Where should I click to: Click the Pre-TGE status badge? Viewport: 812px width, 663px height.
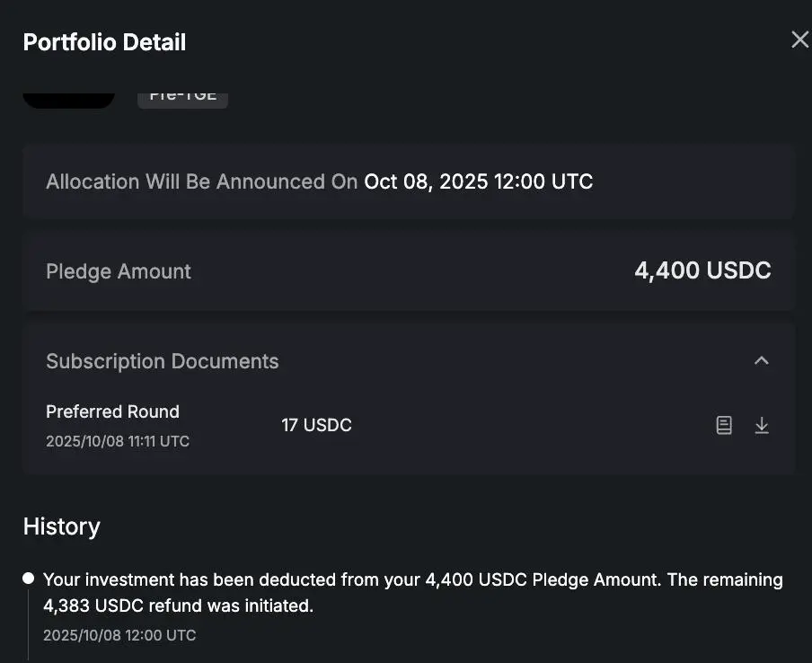(182, 97)
